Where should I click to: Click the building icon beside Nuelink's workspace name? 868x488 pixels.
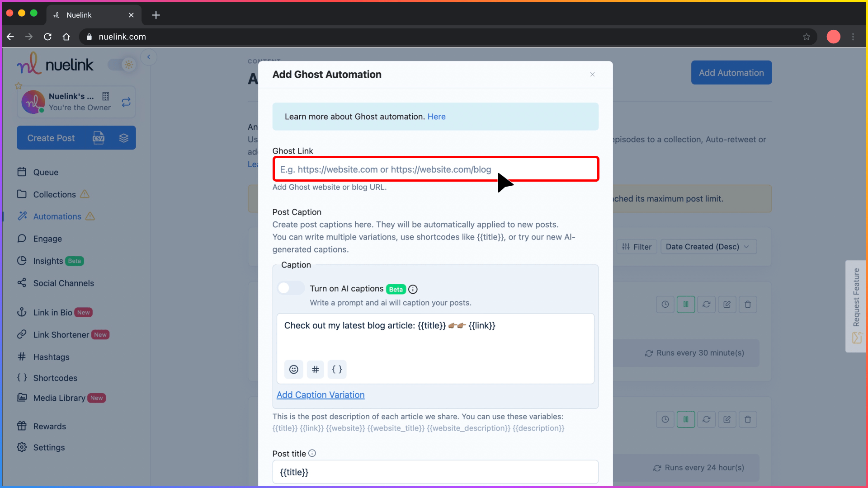tap(106, 96)
